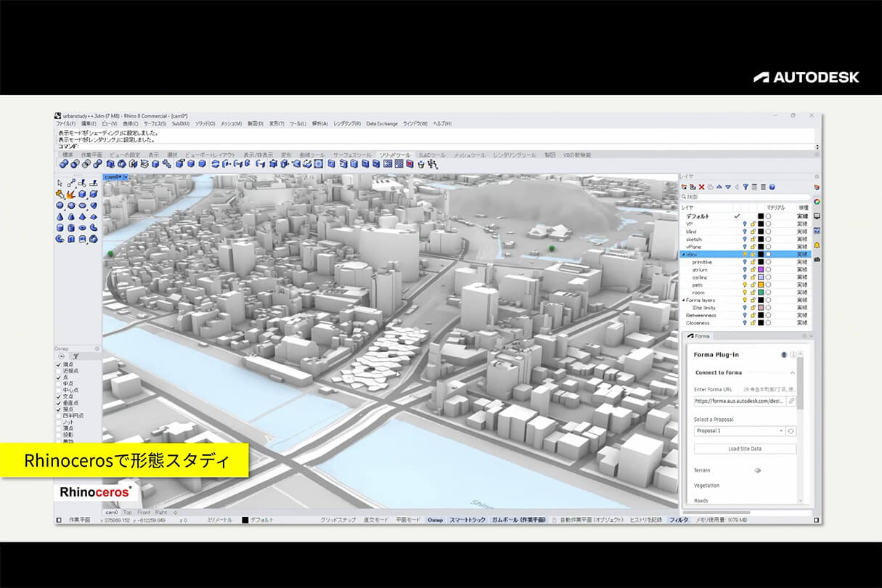Image resolution: width=882 pixels, height=588 pixels.
Task: Toggle Osnap in the status bar
Action: click(x=435, y=520)
